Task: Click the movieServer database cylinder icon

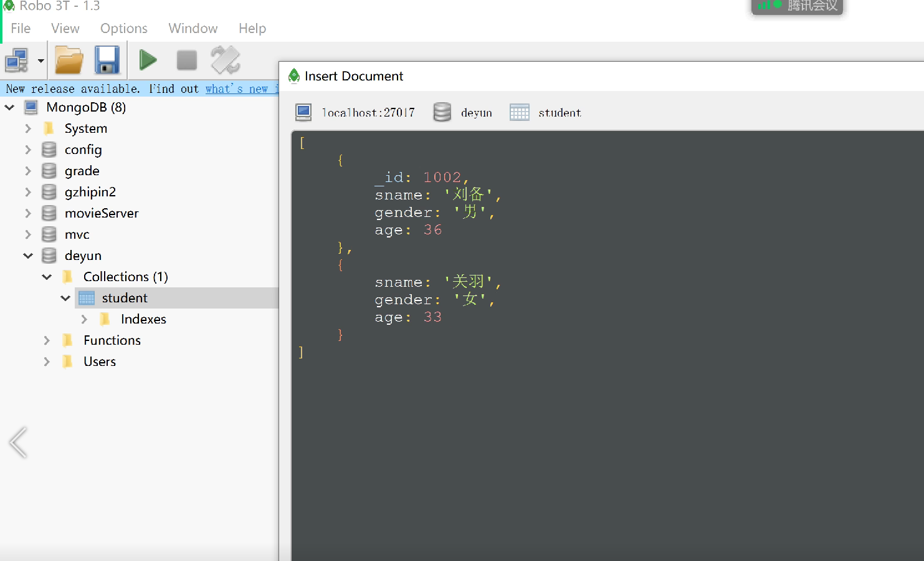Action: click(49, 213)
